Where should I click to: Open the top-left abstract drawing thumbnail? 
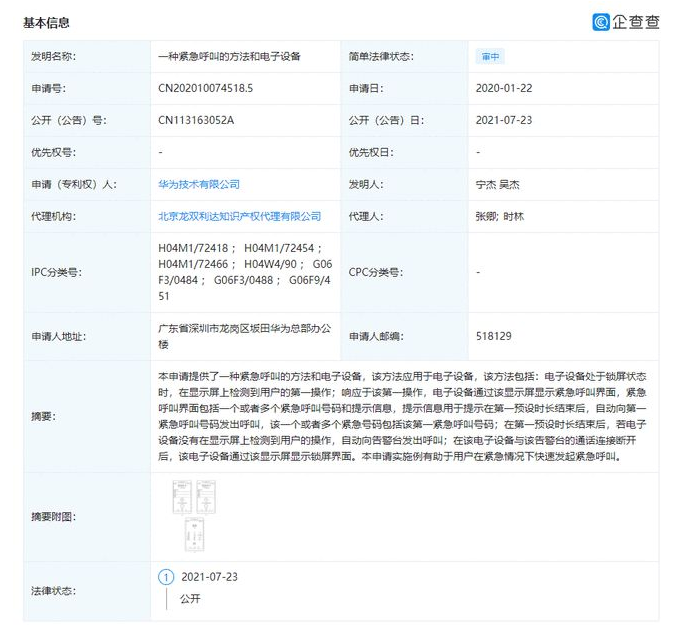180,496
